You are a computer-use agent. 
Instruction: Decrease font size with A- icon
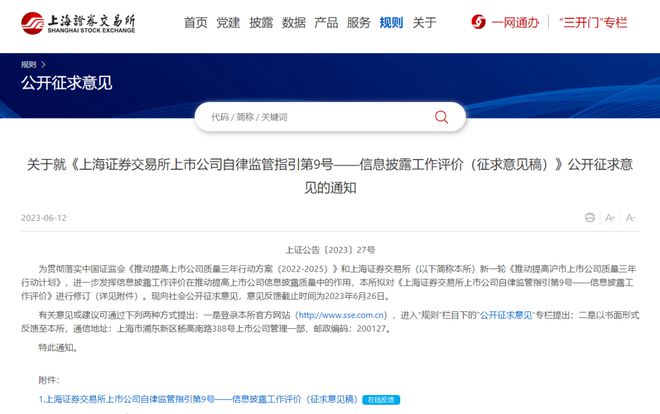click(630, 217)
